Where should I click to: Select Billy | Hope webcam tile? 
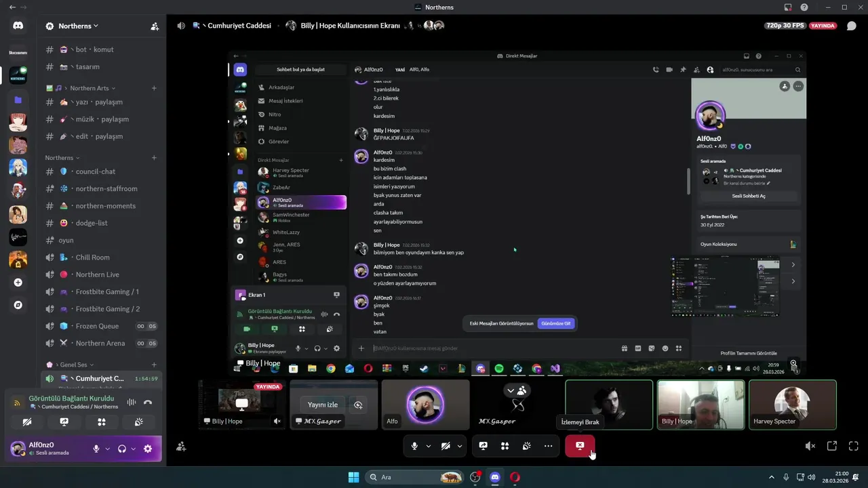701,405
